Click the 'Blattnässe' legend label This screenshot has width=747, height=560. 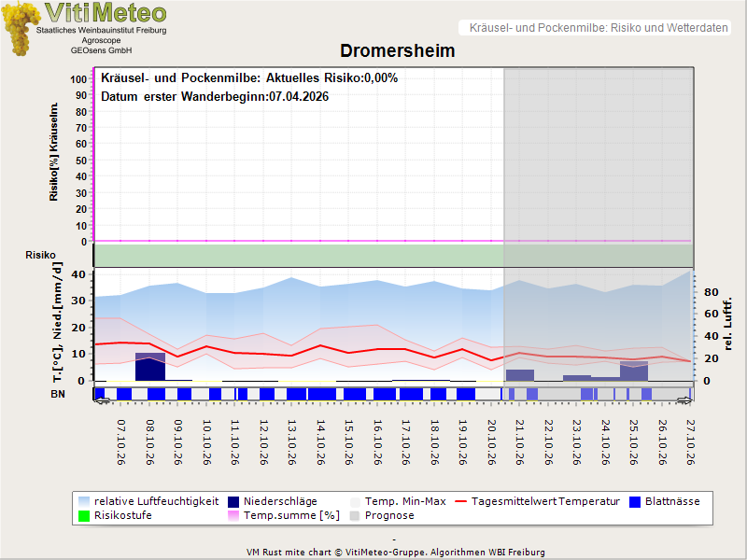click(672, 501)
